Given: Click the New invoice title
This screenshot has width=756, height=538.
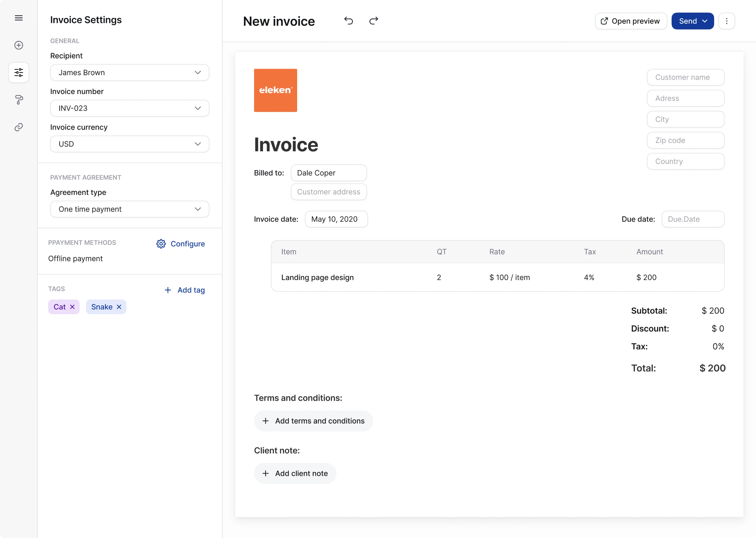Looking at the screenshot, I should (279, 21).
